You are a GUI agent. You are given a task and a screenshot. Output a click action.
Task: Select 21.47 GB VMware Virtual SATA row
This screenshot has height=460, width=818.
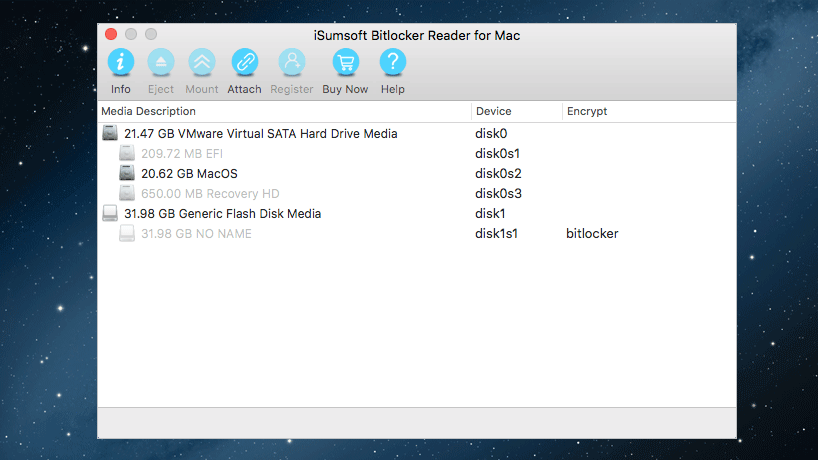[417, 134]
